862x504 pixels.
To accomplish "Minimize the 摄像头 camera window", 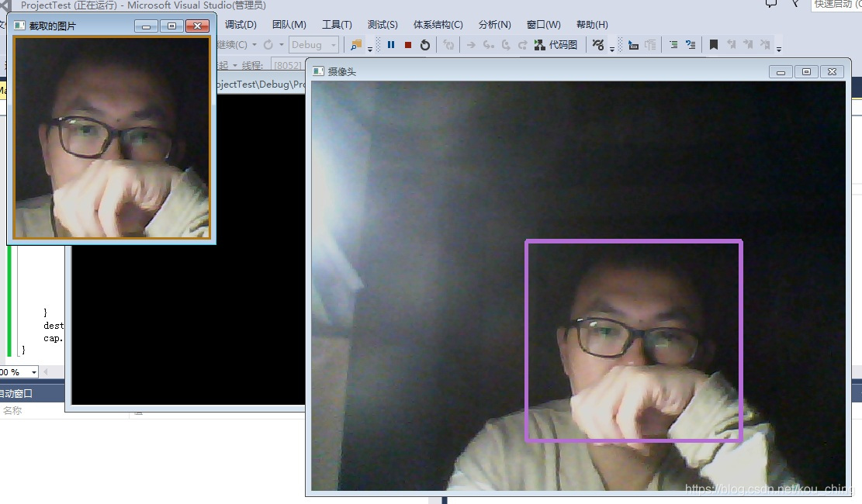I will click(x=781, y=71).
